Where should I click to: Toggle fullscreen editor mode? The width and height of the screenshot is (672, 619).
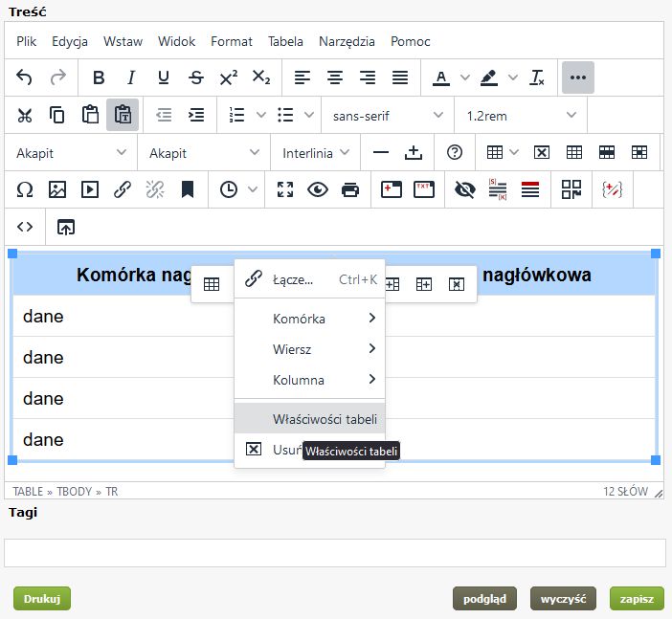pos(284,189)
